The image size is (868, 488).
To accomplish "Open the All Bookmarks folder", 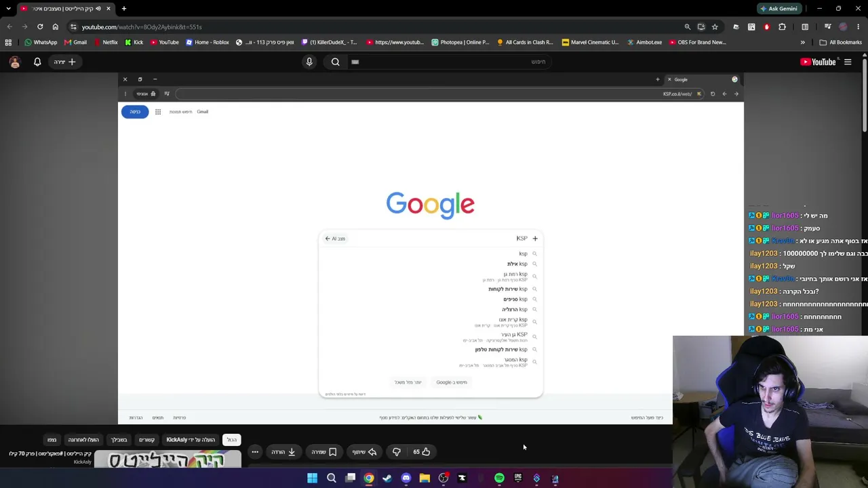I will [841, 42].
